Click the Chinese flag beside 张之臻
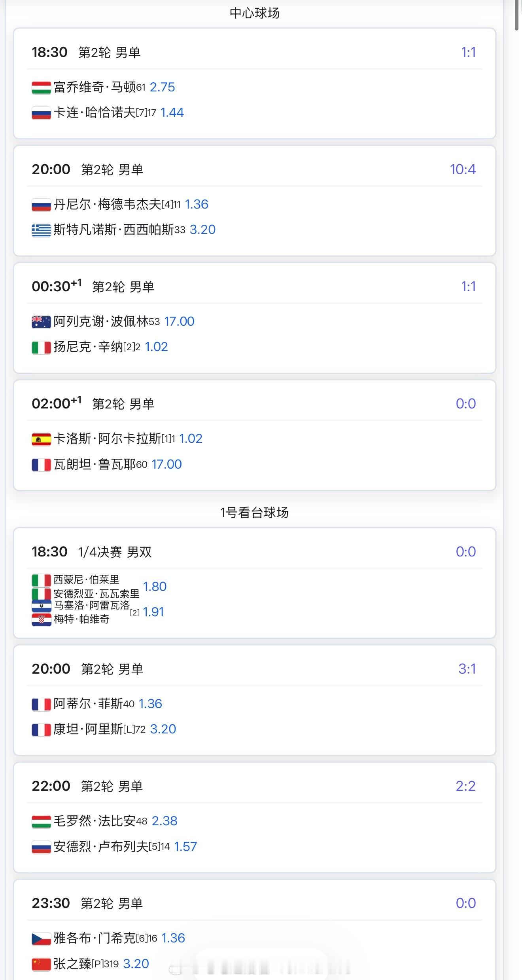 tap(41, 964)
